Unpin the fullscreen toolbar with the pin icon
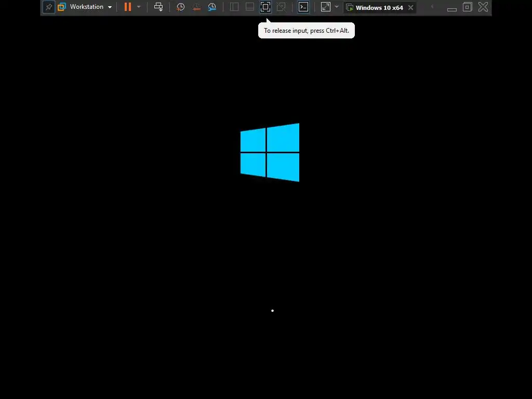The width and height of the screenshot is (532, 399). click(x=49, y=7)
